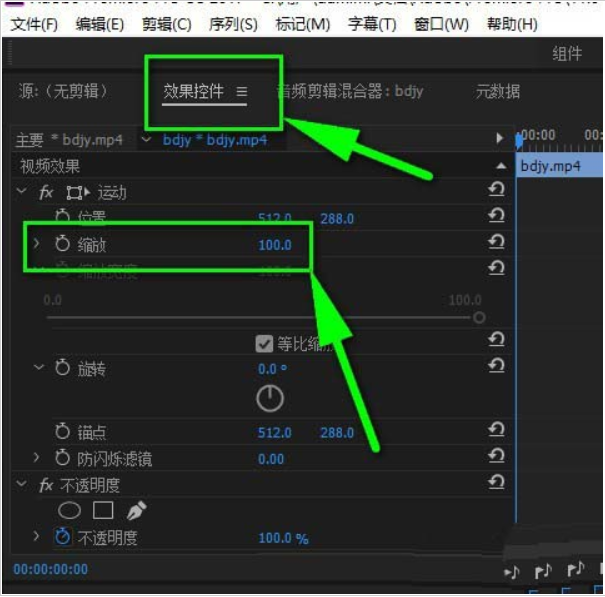
Task: Open the 编辑(E) menu
Action: click(x=100, y=25)
